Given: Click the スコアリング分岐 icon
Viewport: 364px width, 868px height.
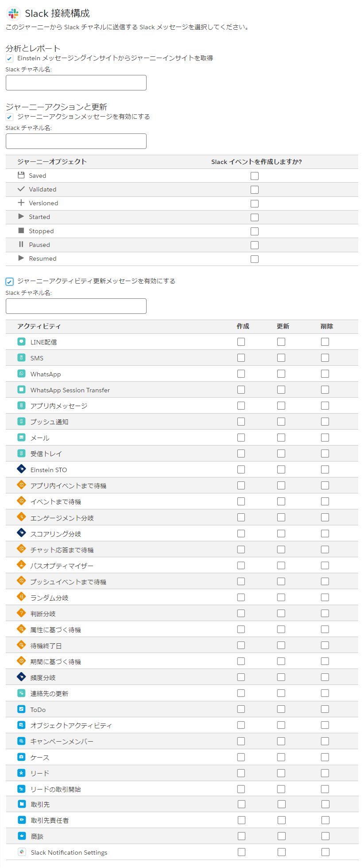Looking at the screenshot, I should pos(21,532).
